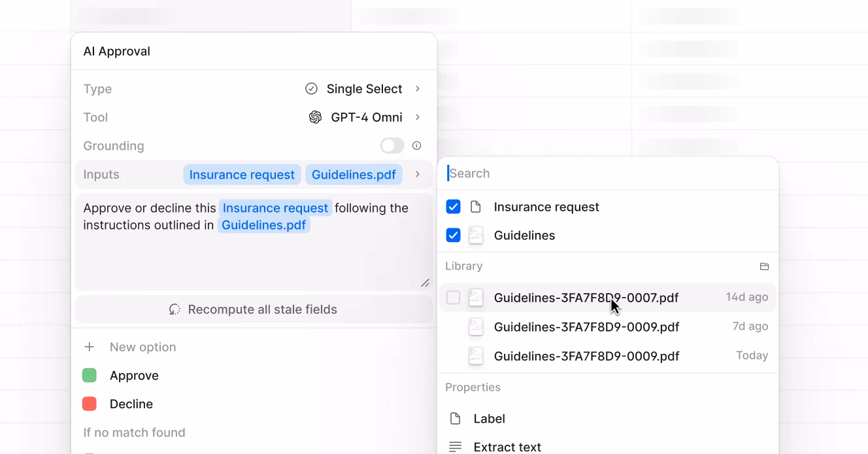Viewport: 868px width, 454px height.
Task: Click the Type label
Action: (97, 89)
